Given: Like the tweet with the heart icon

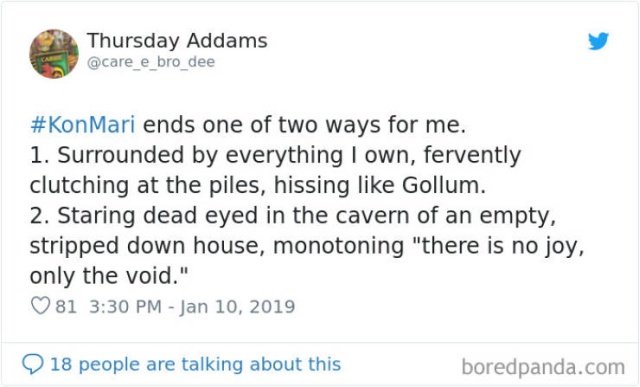Looking at the screenshot, I should pyautogui.click(x=40, y=306).
